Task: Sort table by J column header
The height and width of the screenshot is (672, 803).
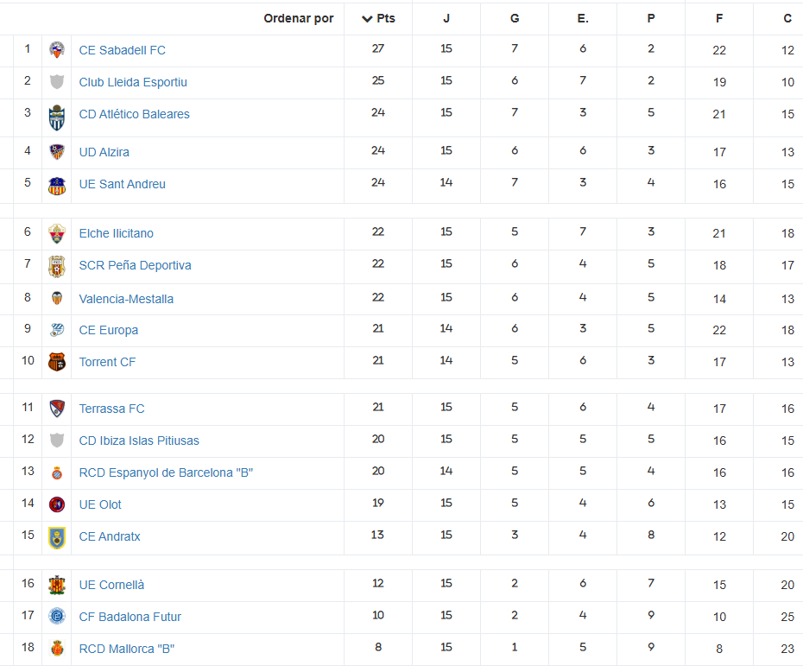Action: point(446,18)
